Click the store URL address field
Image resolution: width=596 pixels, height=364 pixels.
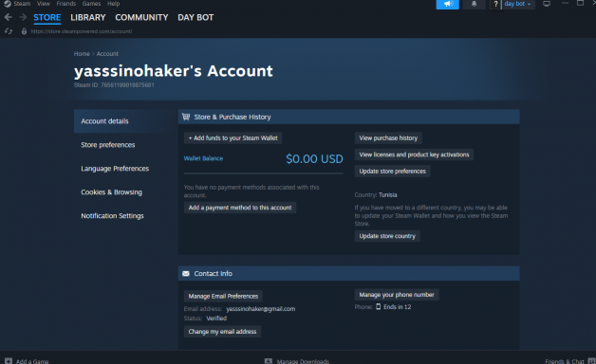(x=82, y=31)
